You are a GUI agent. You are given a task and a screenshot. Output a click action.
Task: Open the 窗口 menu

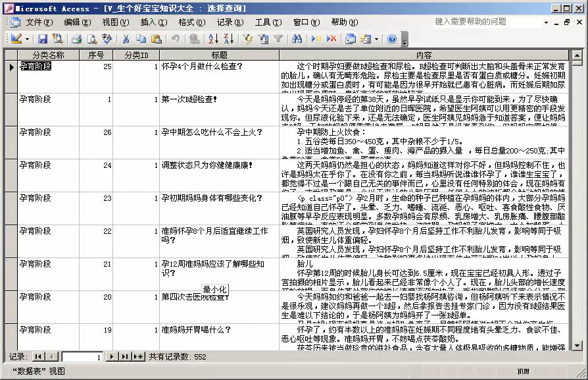[306, 22]
